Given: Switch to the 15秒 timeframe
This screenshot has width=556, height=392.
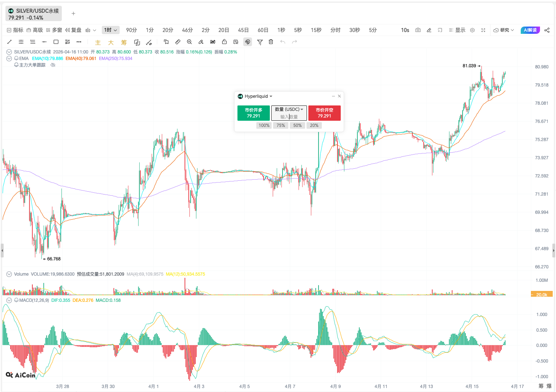Looking at the screenshot, I should coord(316,30).
